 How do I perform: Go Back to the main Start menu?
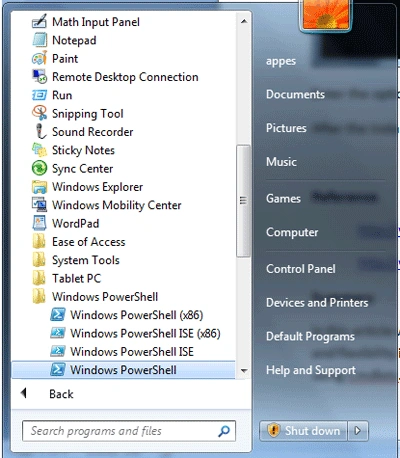tap(61, 394)
